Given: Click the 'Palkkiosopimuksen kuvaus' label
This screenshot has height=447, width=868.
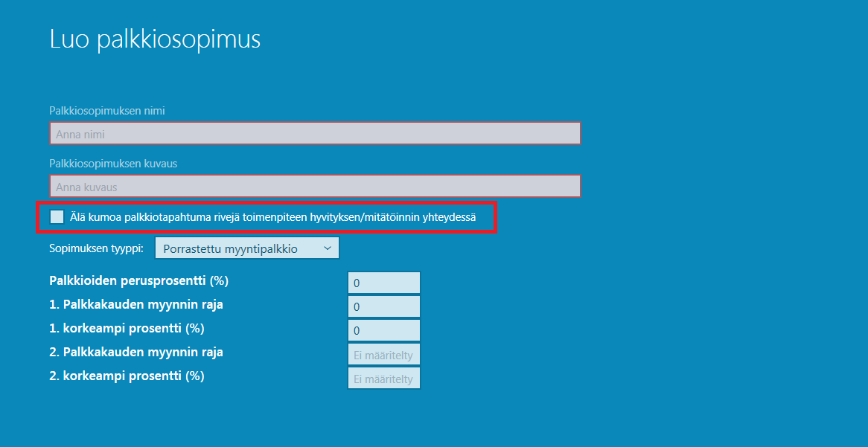Looking at the screenshot, I should (x=113, y=163).
